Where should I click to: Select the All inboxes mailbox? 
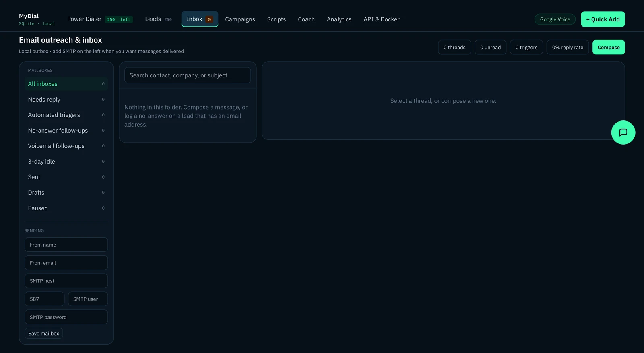[x=66, y=84]
